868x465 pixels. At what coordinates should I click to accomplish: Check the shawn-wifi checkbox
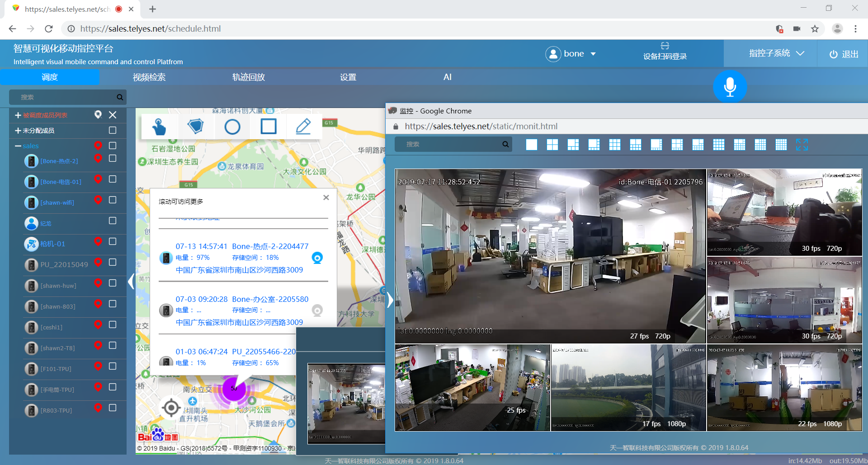(113, 200)
